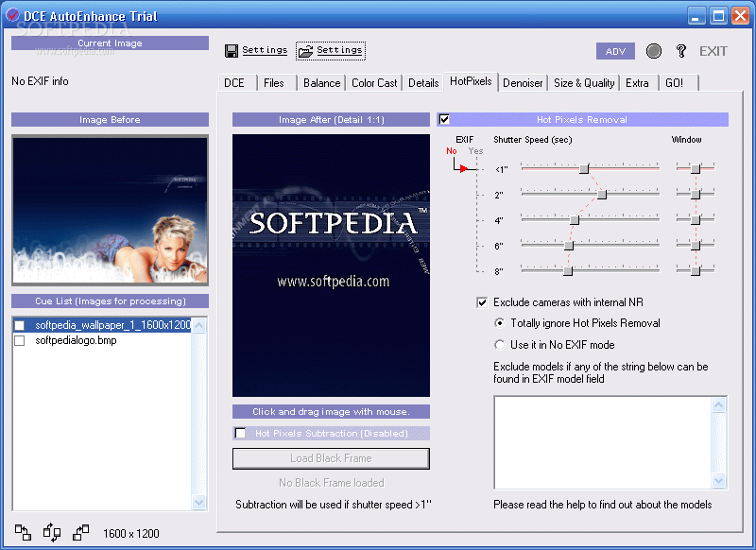The height and width of the screenshot is (550, 756).
Task: Click the Save Settings text link
Action: click(x=265, y=50)
